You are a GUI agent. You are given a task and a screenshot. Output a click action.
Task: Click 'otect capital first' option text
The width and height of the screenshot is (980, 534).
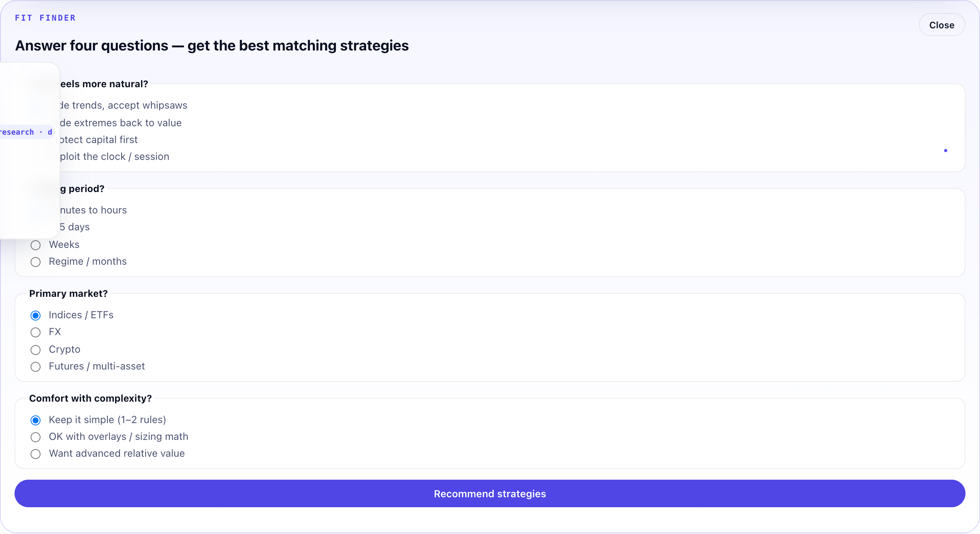[x=99, y=140]
